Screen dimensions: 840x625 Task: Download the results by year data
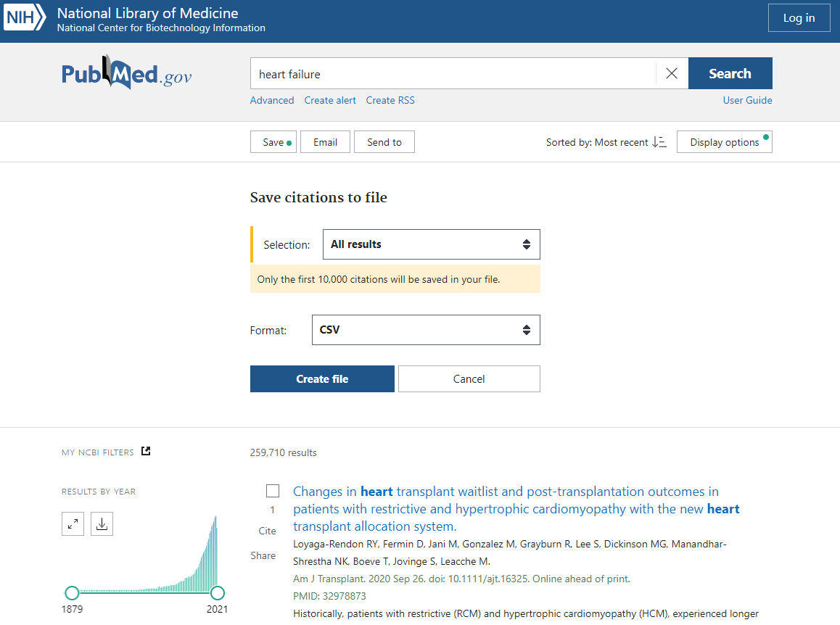tap(102, 524)
